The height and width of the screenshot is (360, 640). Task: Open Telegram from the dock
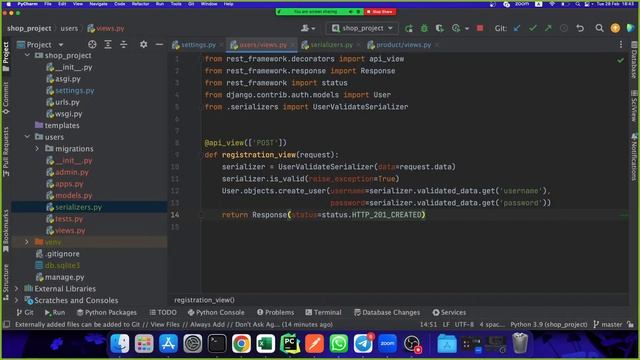pyautogui.click(x=363, y=343)
